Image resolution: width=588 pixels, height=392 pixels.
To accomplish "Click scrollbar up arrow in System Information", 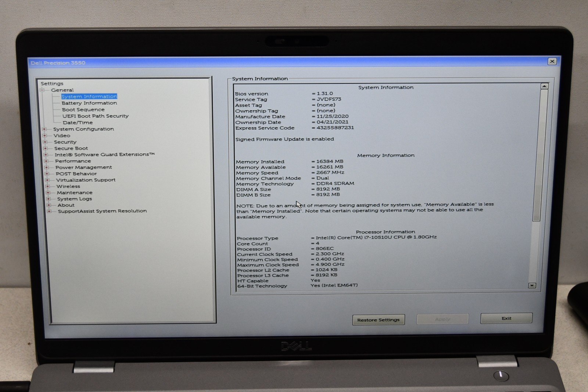I will (x=544, y=86).
